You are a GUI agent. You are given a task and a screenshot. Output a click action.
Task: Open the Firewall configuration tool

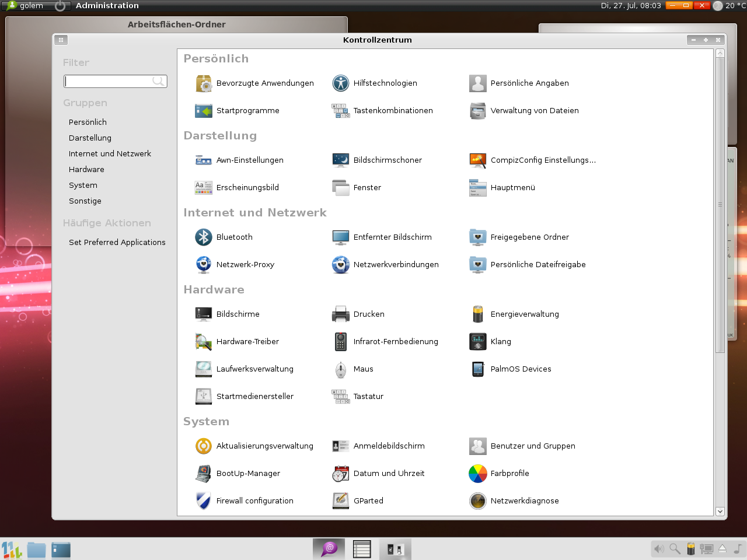203,501
